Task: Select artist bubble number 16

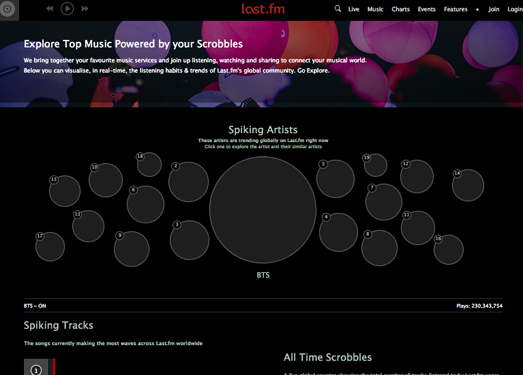Action: (448, 250)
